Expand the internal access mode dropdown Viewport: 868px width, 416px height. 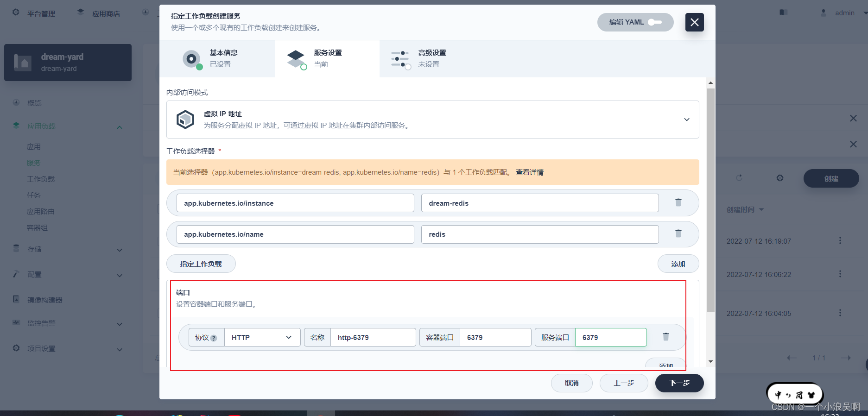point(432,120)
